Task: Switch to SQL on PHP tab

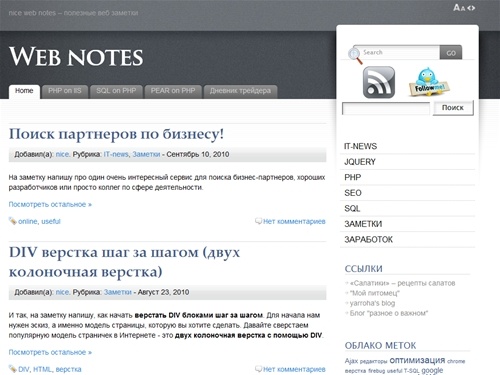Action: 116,91
